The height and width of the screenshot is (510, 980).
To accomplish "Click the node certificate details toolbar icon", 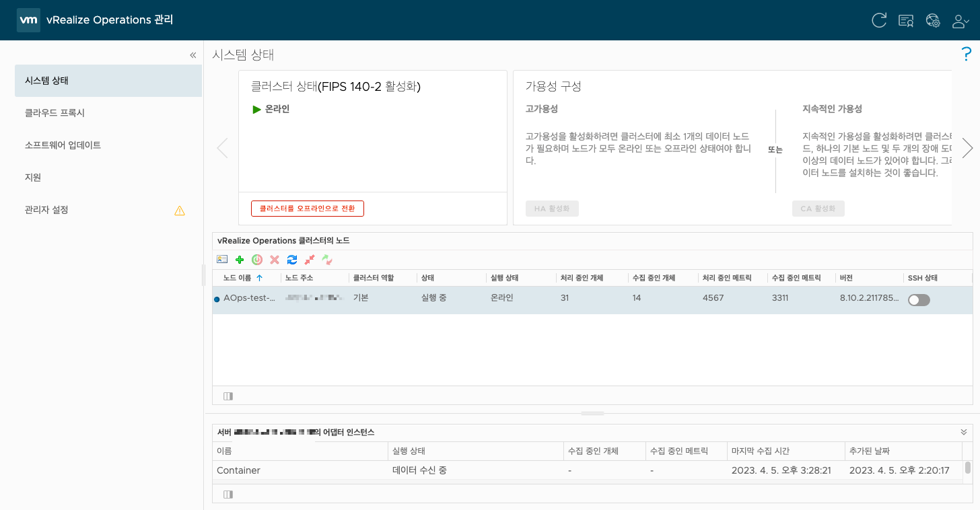I will pyautogui.click(x=222, y=259).
